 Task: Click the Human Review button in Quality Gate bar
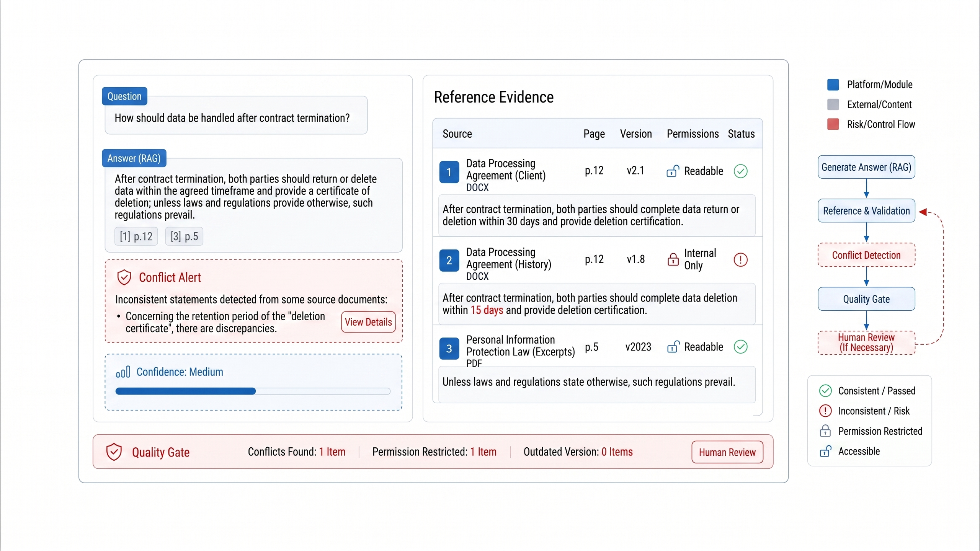[x=727, y=452]
